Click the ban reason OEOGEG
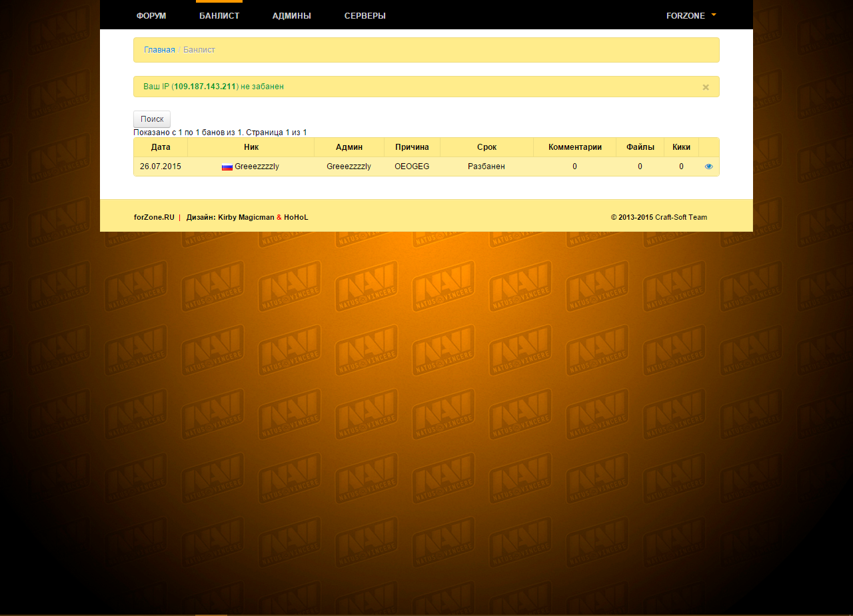853x616 pixels. (413, 166)
